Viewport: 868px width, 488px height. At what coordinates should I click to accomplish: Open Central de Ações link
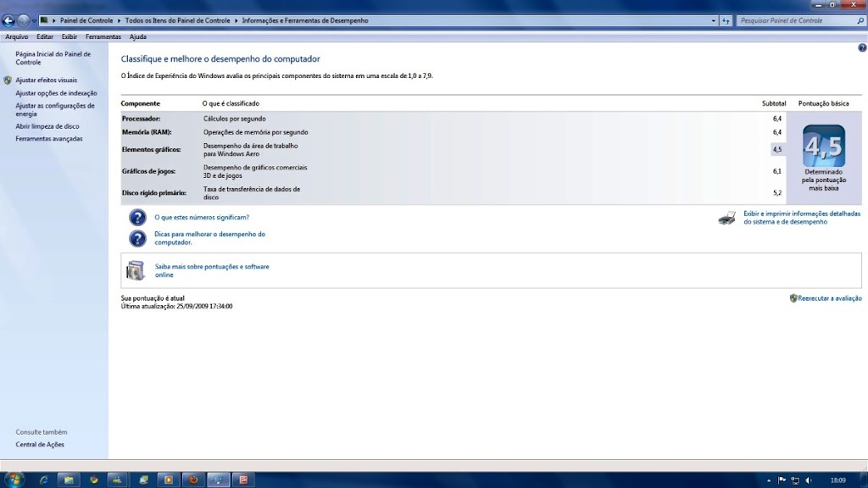click(40, 444)
